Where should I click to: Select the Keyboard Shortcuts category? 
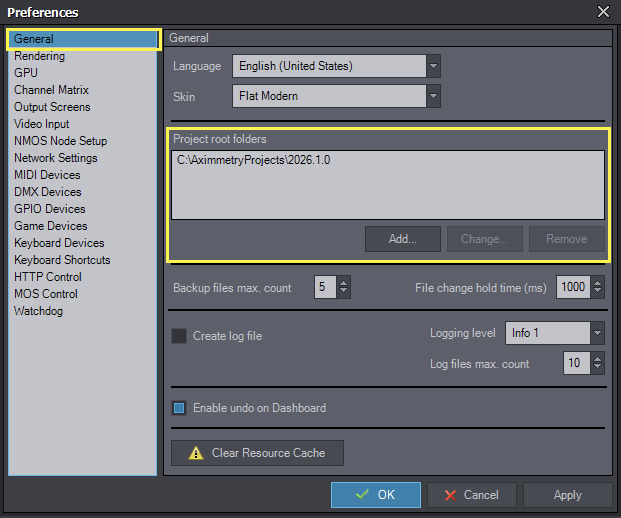[62, 260]
